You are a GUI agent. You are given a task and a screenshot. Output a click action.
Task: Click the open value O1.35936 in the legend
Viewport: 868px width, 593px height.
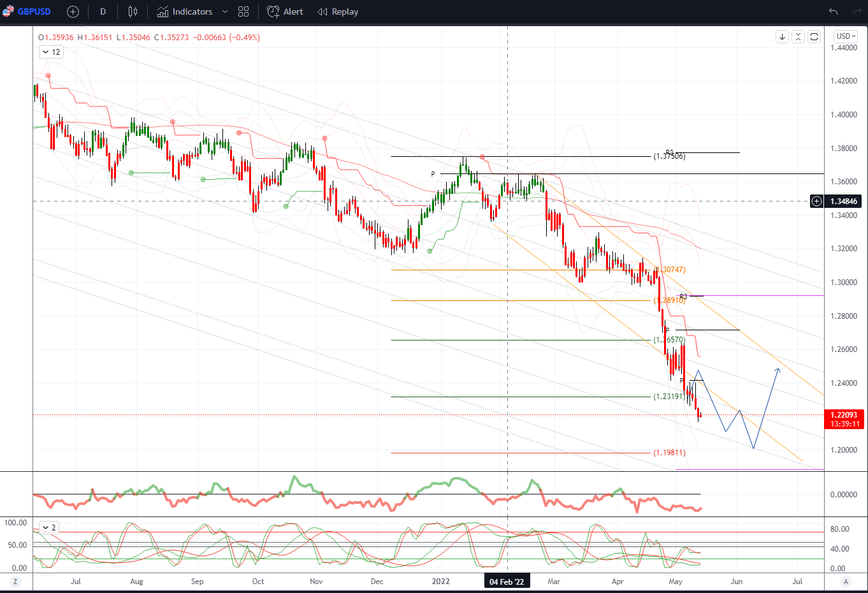(56, 38)
